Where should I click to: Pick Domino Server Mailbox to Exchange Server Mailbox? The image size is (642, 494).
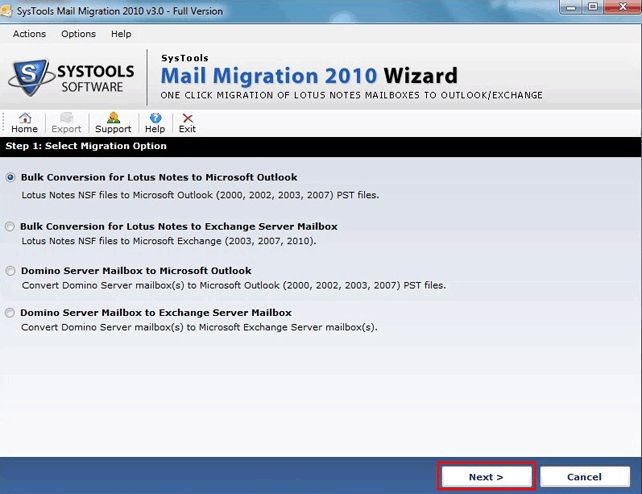click(x=10, y=313)
